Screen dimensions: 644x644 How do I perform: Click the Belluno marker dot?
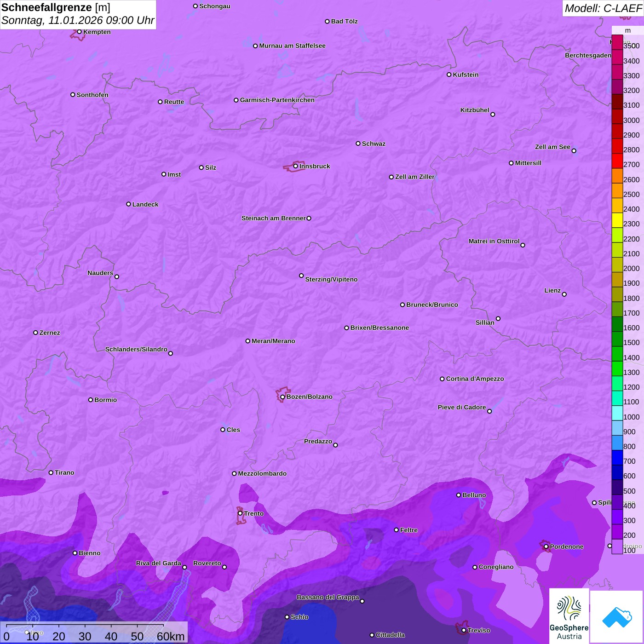point(459,495)
